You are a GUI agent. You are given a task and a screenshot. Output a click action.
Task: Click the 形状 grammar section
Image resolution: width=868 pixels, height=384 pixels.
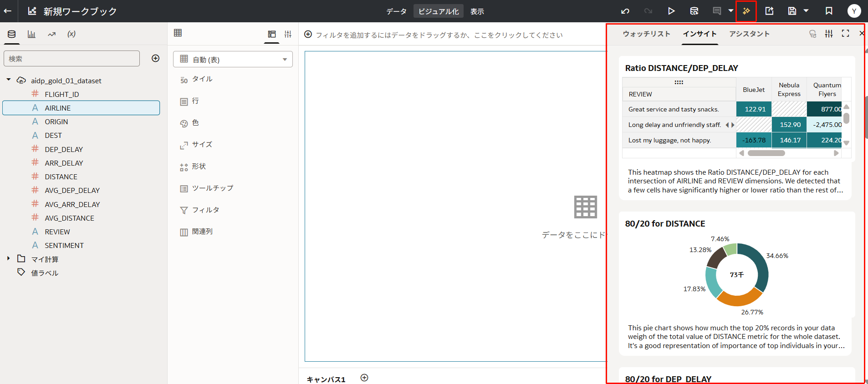pyautogui.click(x=199, y=166)
